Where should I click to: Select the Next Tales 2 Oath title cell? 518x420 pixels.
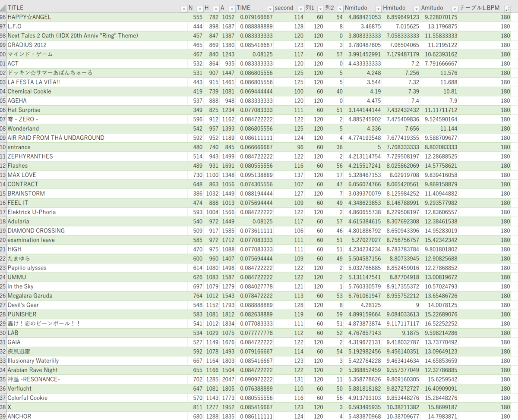(97, 35)
